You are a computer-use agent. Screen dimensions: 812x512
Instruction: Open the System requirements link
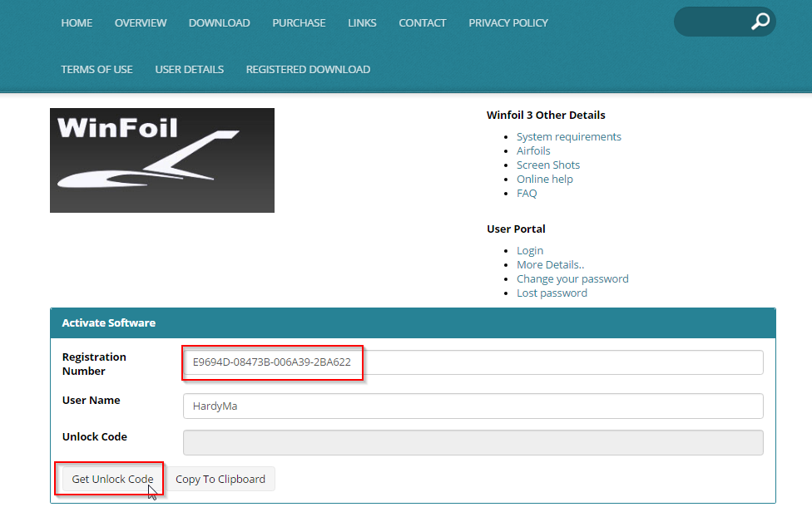click(x=568, y=136)
